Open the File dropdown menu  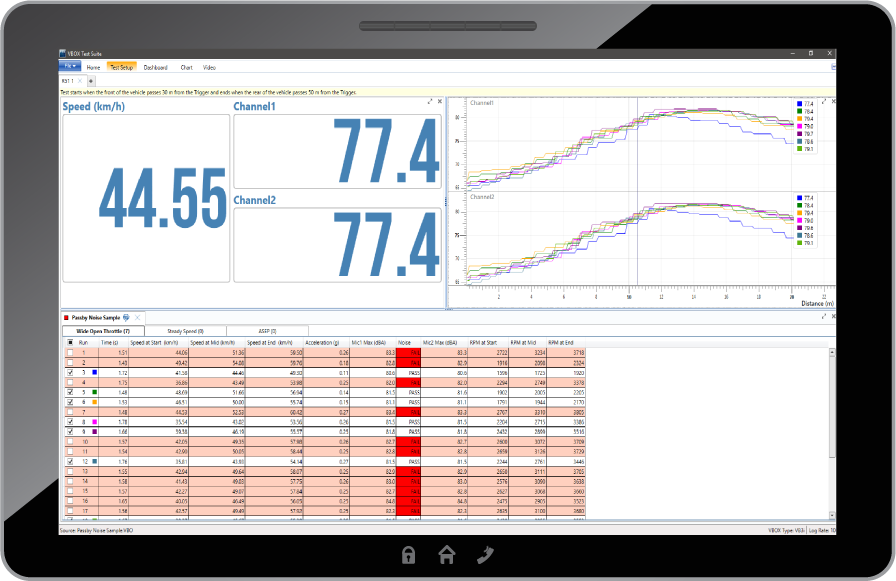click(71, 67)
